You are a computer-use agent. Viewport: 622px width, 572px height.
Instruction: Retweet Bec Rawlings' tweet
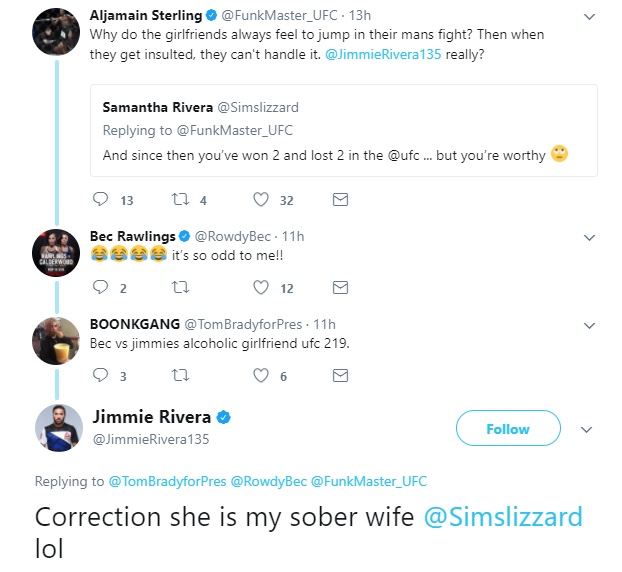coord(180,288)
